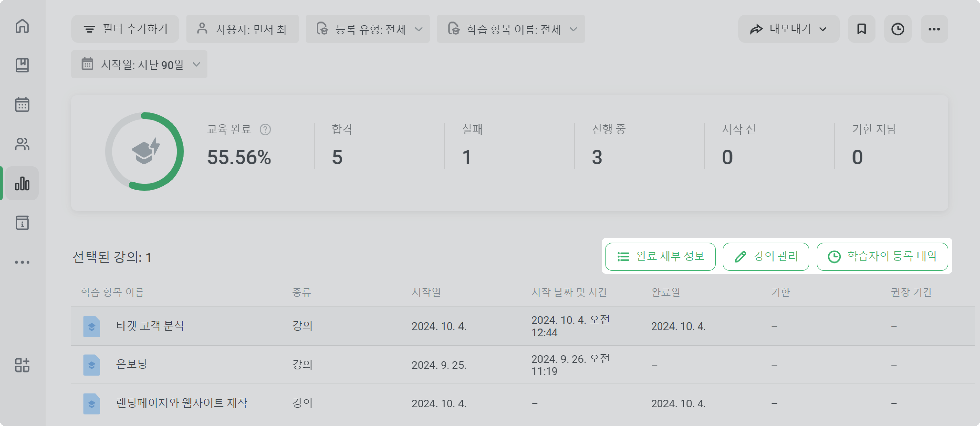
Task: Expand the 시작일: 지난 90일 dropdown
Action: (139, 64)
